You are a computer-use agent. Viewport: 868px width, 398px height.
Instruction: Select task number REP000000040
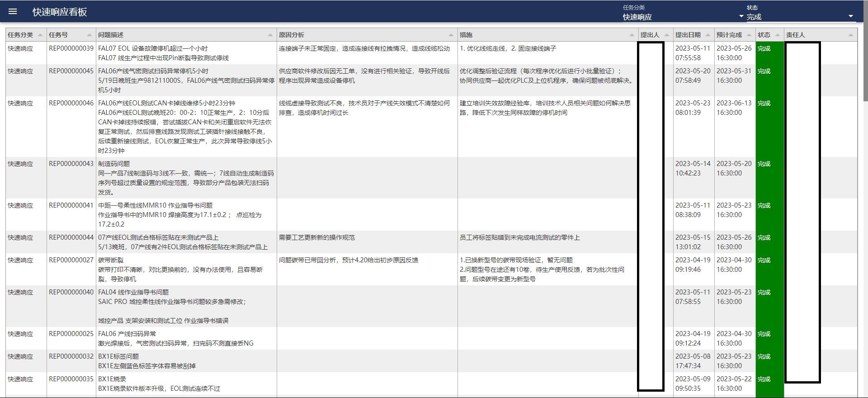pos(71,292)
